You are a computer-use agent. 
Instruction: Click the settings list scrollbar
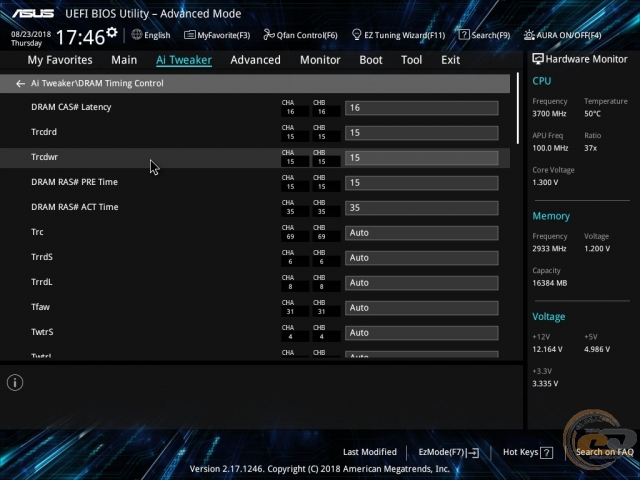518,108
